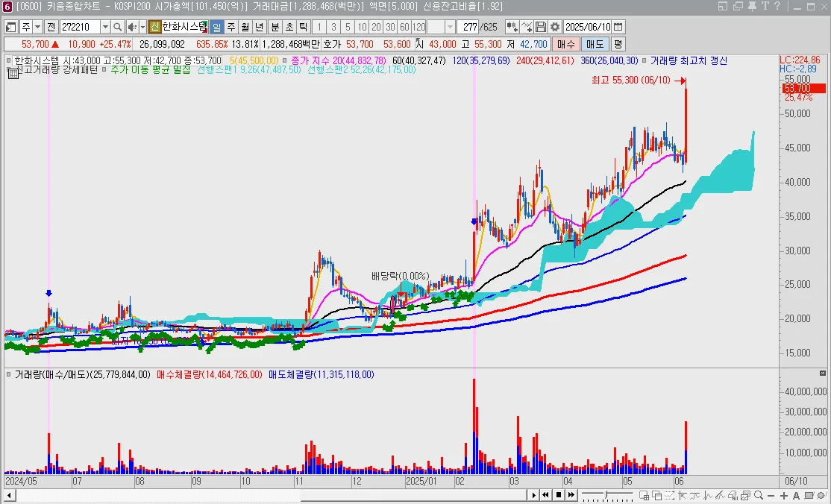The image size is (831, 504).
Task: Expand the stock code 272210 dropdown
Action: (106, 27)
